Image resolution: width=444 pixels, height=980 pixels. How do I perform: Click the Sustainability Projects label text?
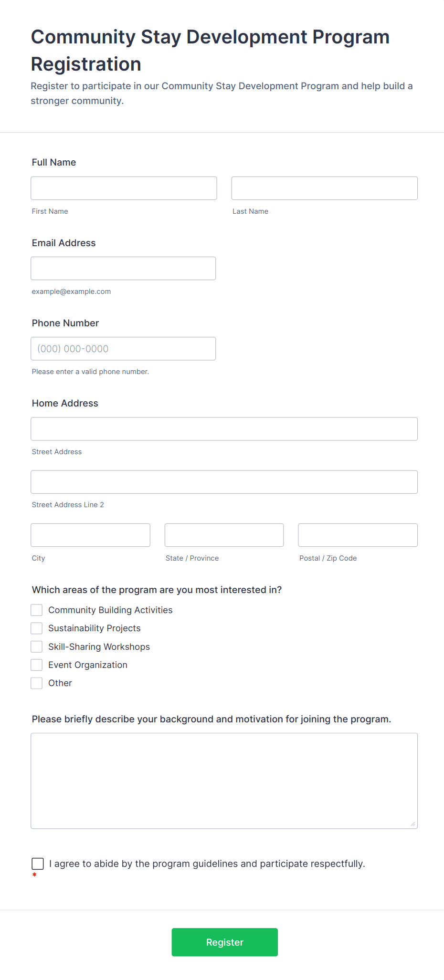coord(95,628)
